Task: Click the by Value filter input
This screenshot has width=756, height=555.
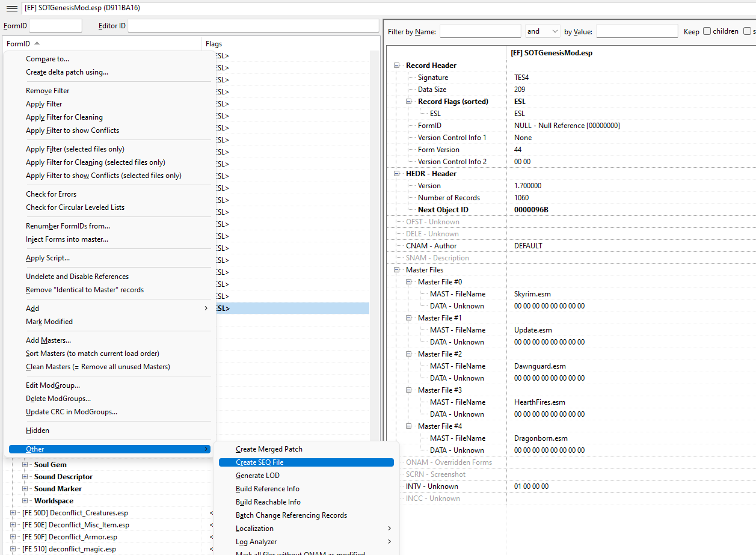Action: tap(637, 31)
